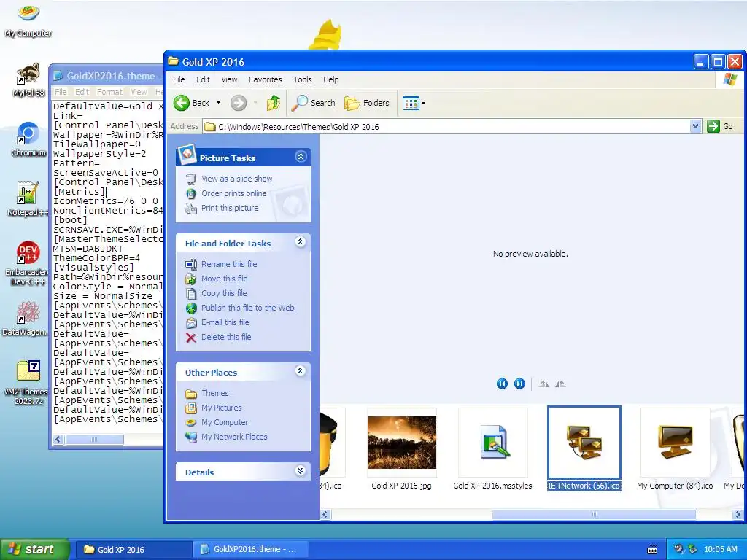
Task: Select My Computer desktop icon
Action: (28, 20)
